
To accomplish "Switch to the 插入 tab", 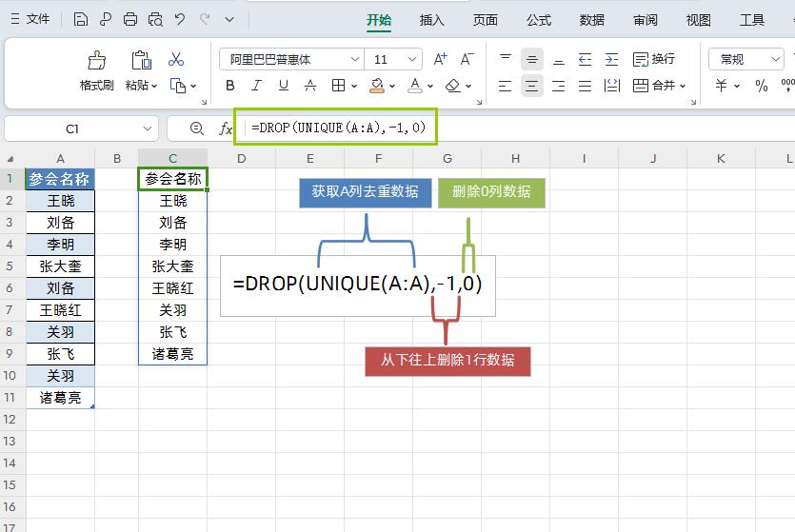I will [x=432, y=20].
